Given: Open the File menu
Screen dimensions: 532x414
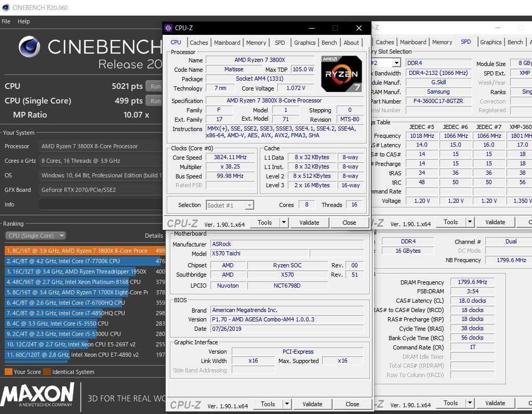Looking at the screenshot, I should click(x=6, y=21).
